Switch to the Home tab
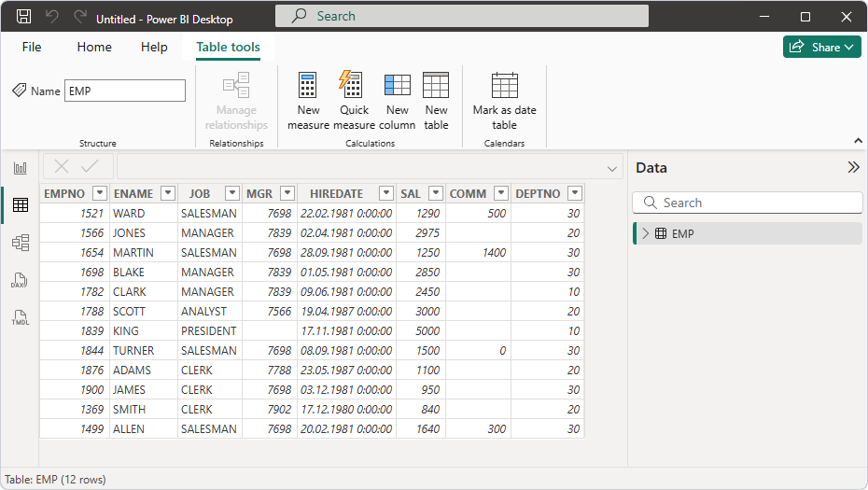868x490 pixels. 94,47
